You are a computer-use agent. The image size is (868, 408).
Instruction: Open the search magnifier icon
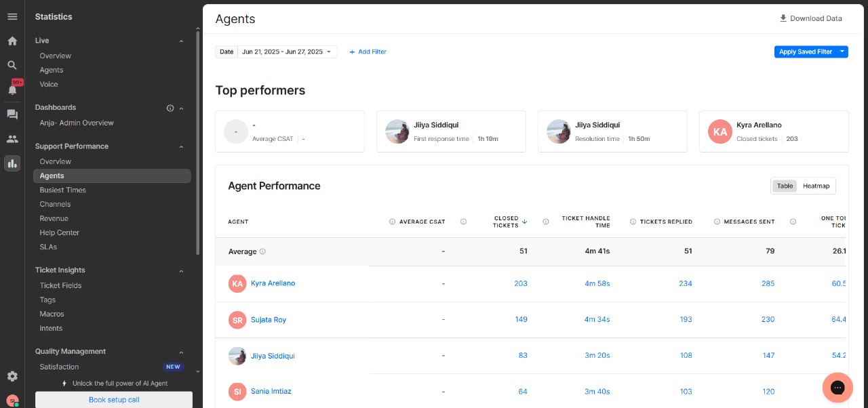12,65
